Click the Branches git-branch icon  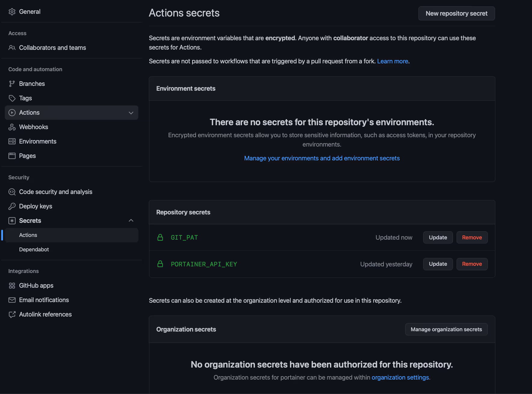[x=12, y=84]
